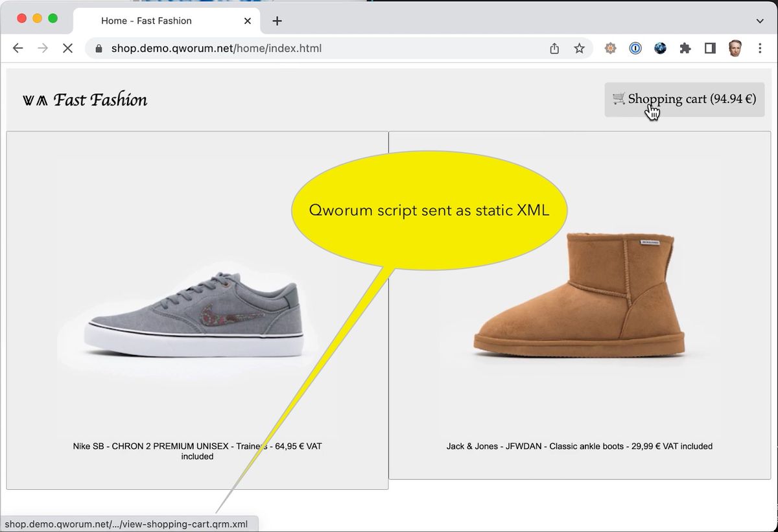Click the forward navigation arrow
778x532 pixels.
[43, 49]
